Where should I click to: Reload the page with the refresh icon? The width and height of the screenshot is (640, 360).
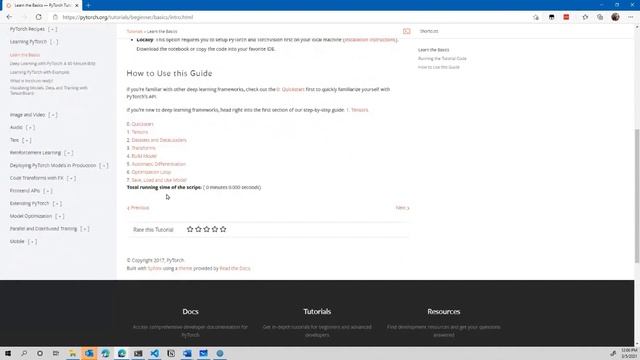(x=38, y=17)
